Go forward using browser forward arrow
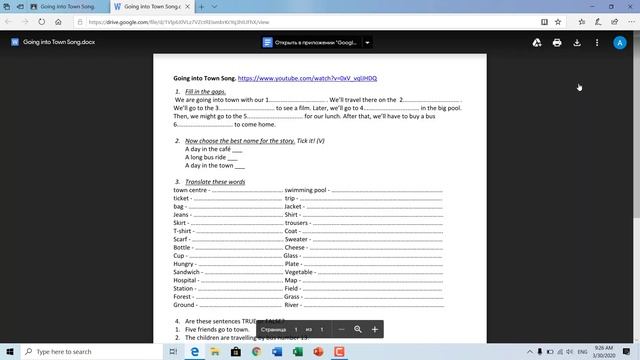 [25, 22]
